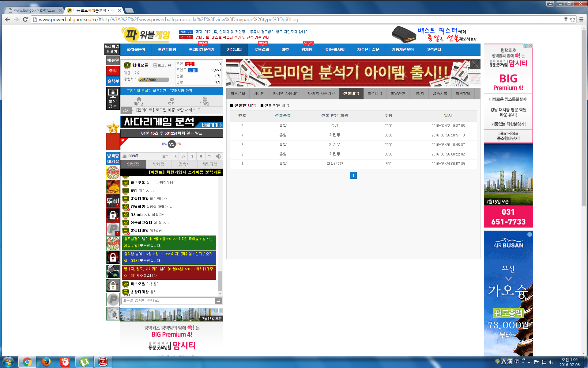Open the 뚜비 chat room thumbnail
588x368 pixels.
pyautogui.click(x=113, y=201)
